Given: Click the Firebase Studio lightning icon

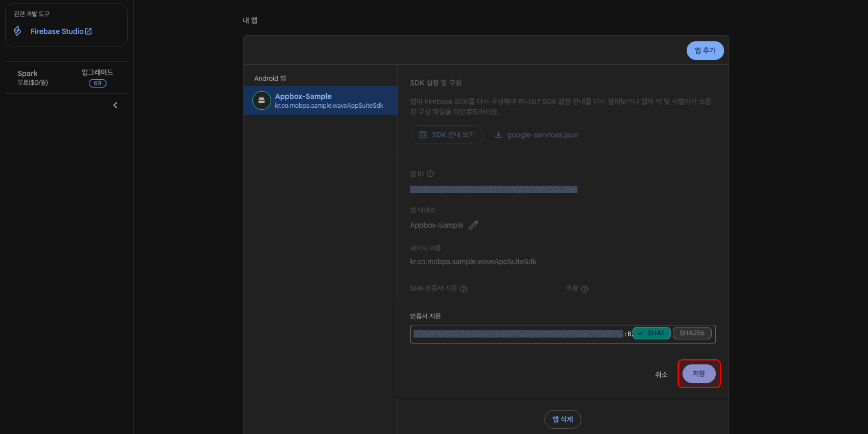Looking at the screenshot, I should (17, 31).
